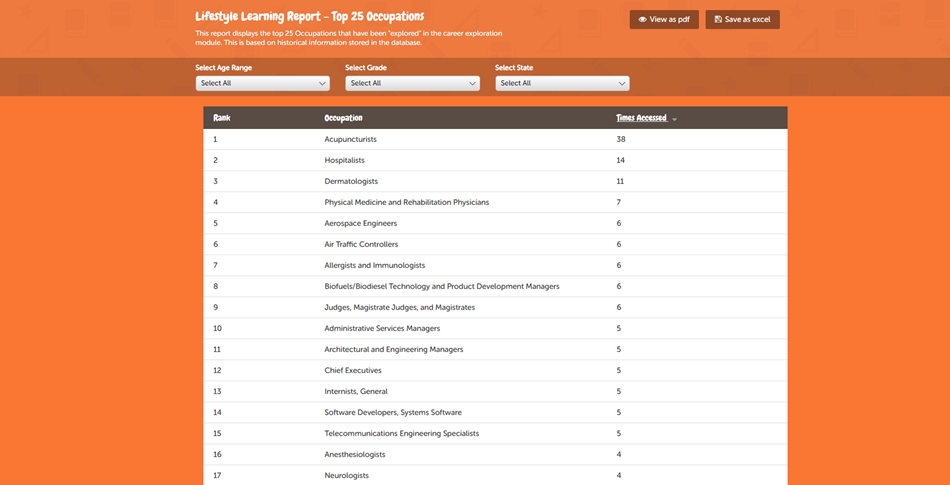This screenshot has width=950, height=485.
Task: Click the Rank column header
Action: pos(222,118)
